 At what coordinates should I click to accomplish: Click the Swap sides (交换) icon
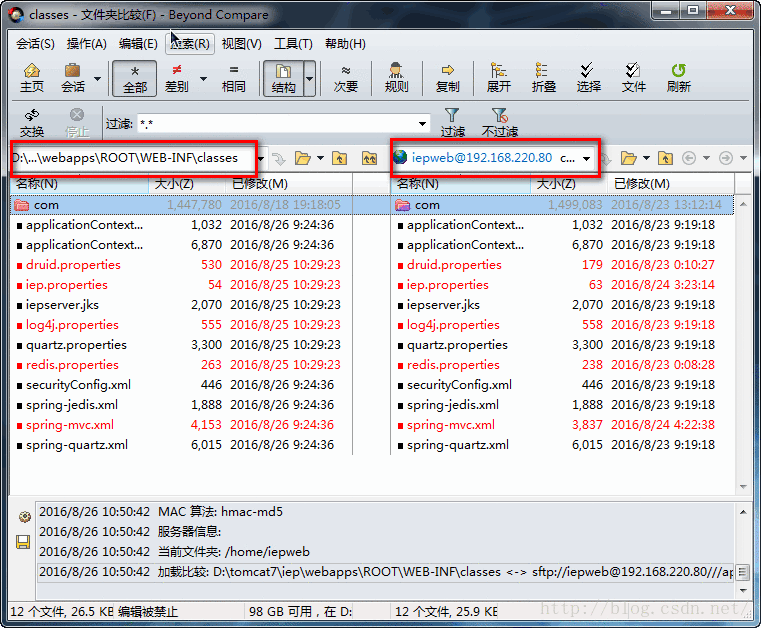pyautogui.click(x=32, y=123)
